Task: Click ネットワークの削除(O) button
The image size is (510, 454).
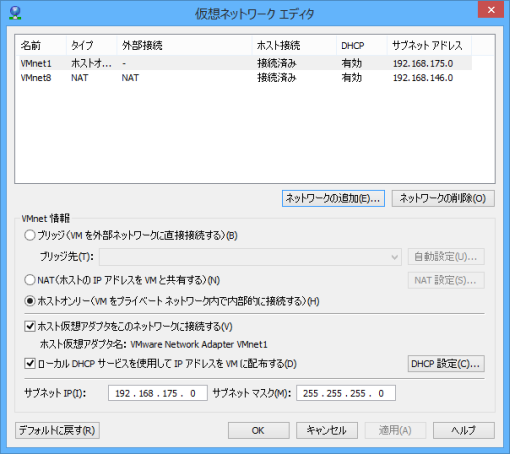Action: (x=443, y=198)
